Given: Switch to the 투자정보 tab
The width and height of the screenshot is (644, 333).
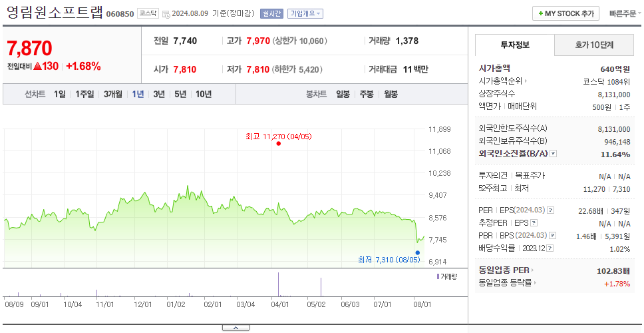Looking at the screenshot, I should click(x=515, y=45).
